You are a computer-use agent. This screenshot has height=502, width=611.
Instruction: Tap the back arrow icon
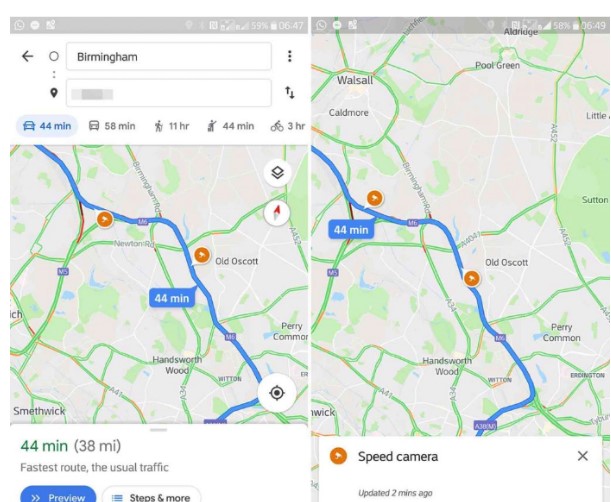27,57
